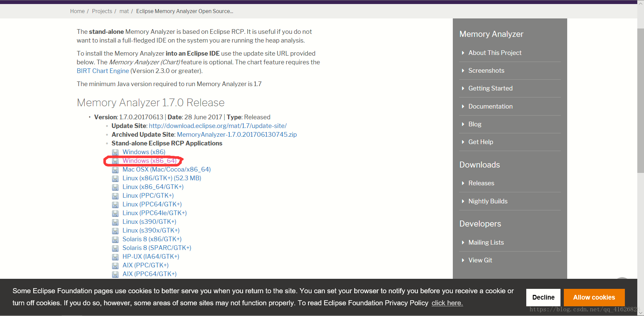Open Screenshots sidebar item

486,71
